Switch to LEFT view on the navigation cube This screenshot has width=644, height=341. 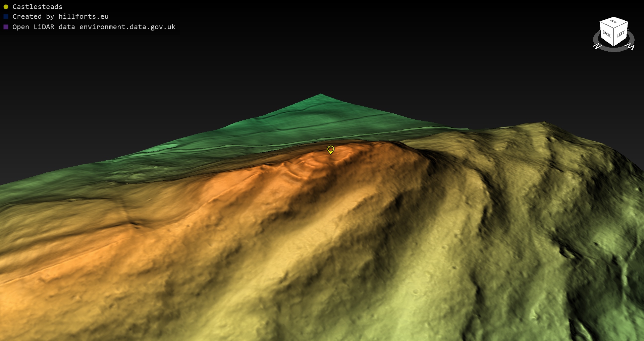tap(621, 34)
